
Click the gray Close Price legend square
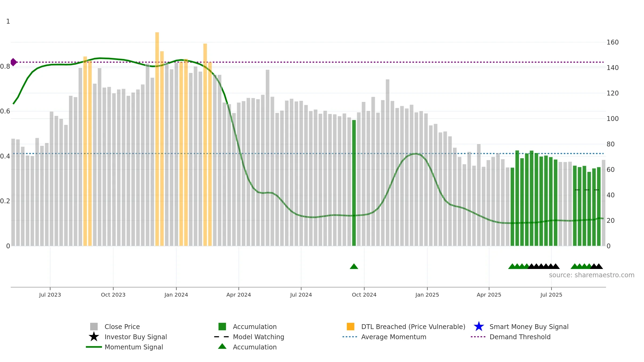point(94,327)
